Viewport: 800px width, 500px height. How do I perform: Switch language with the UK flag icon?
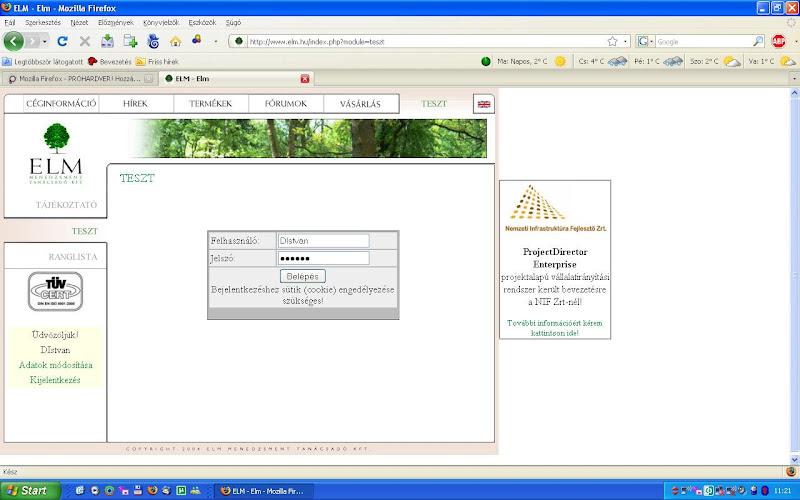pyautogui.click(x=484, y=104)
